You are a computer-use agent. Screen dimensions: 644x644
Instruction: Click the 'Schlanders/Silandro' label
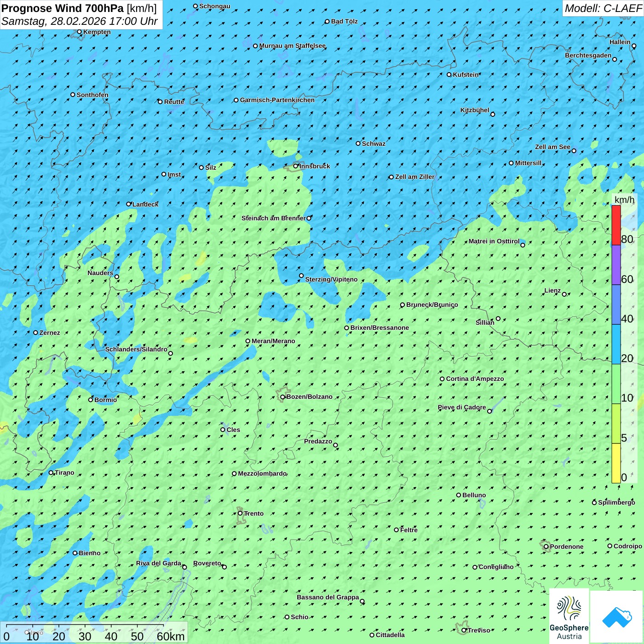[136, 349]
